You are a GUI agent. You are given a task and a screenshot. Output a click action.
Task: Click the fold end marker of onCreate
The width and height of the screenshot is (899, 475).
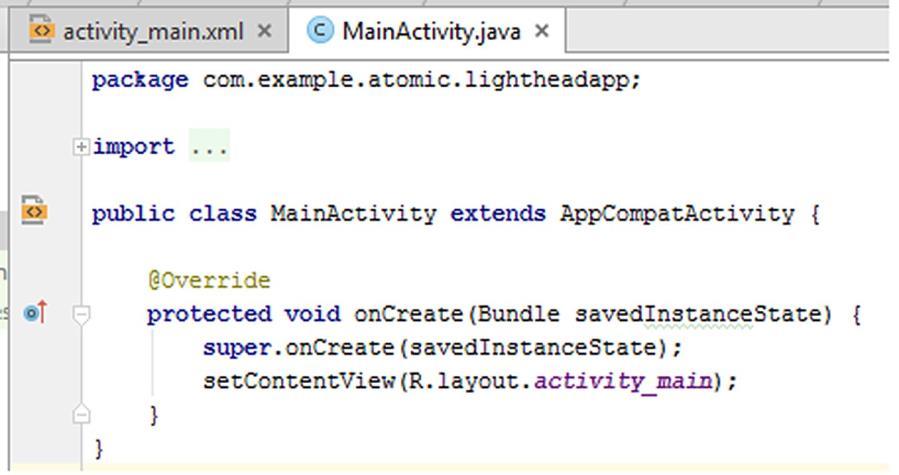pos(81,414)
